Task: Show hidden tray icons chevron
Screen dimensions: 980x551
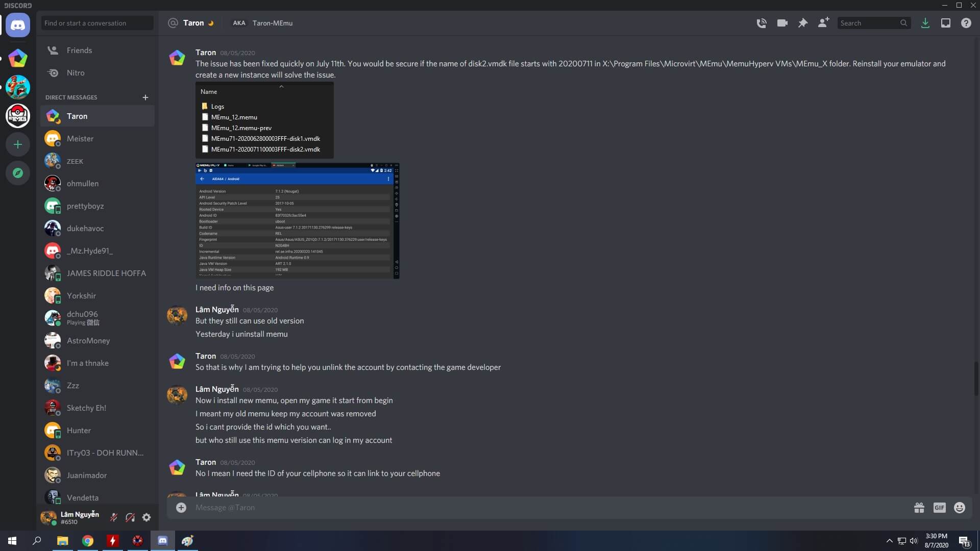Action: [x=889, y=541]
